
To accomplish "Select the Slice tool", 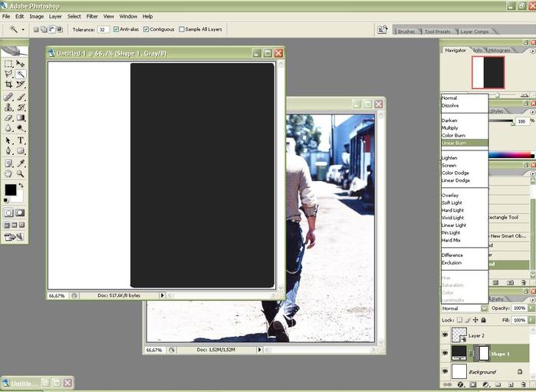I will [x=21, y=84].
